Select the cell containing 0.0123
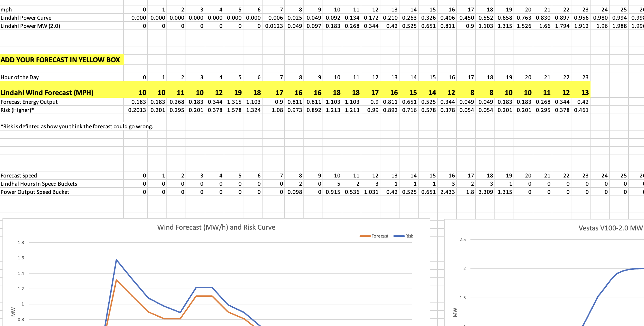Screen dimensions: 644x326 (x=274, y=26)
